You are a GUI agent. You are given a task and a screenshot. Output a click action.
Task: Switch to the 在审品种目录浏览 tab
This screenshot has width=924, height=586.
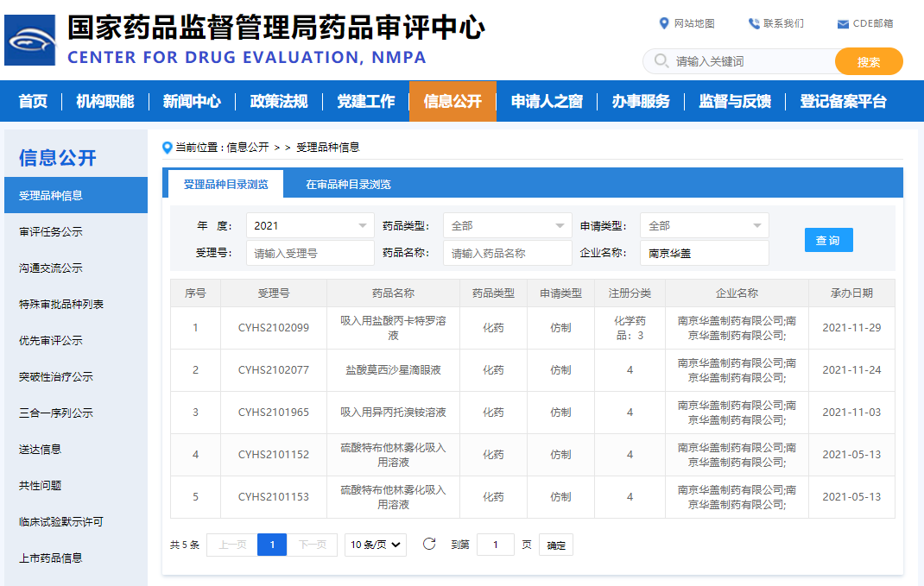coord(348,184)
